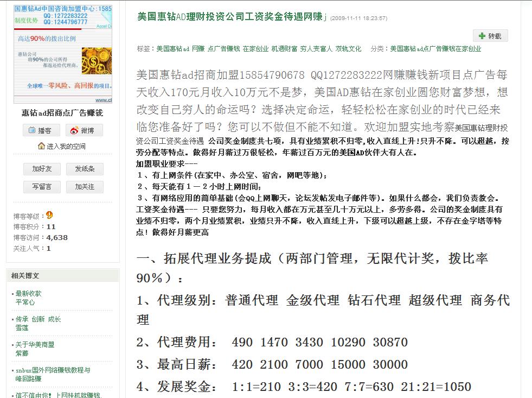Open the 播客 podcast button
Viewport: 532px width, 398px height.
point(41,130)
